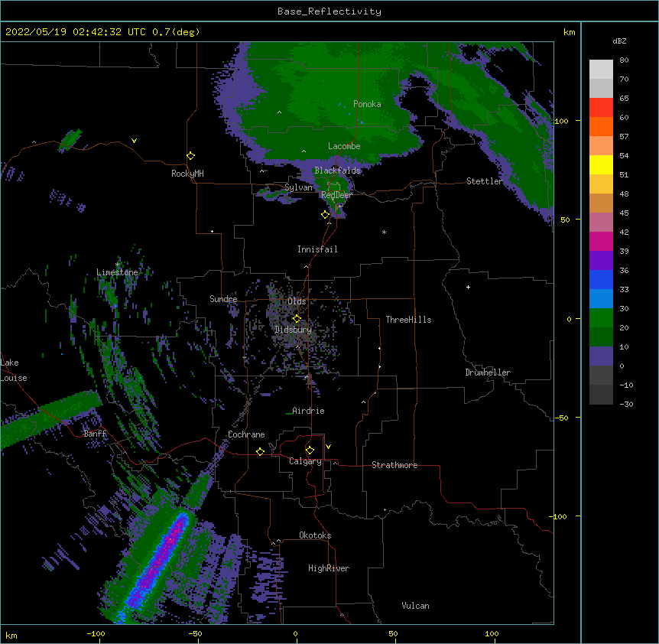Click the yellow diamond marker near RockyMH
The width and height of the screenshot is (659, 644).
tap(190, 156)
